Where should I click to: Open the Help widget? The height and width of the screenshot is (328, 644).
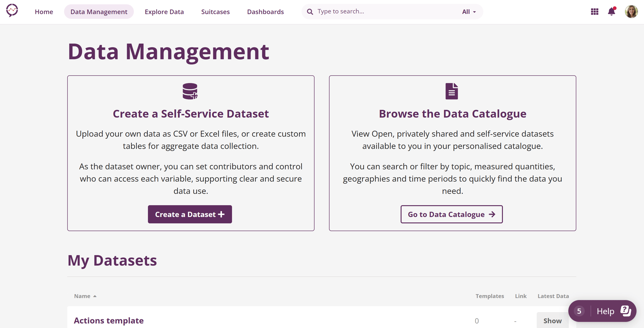click(605, 311)
